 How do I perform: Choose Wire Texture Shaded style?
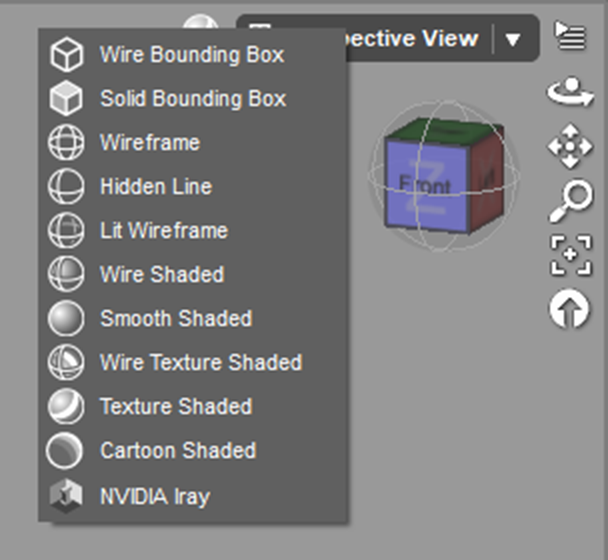pyautogui.click(x=200, y=363)
